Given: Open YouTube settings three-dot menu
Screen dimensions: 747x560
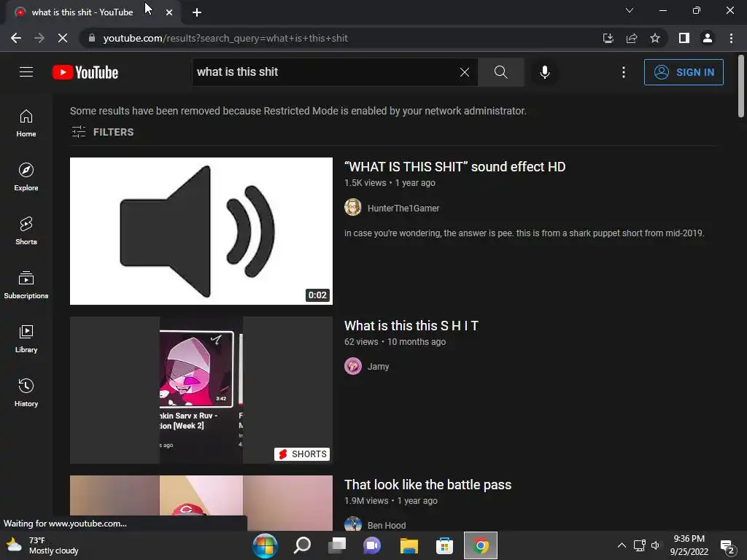Looking at the screenshot, I should 623,72.
